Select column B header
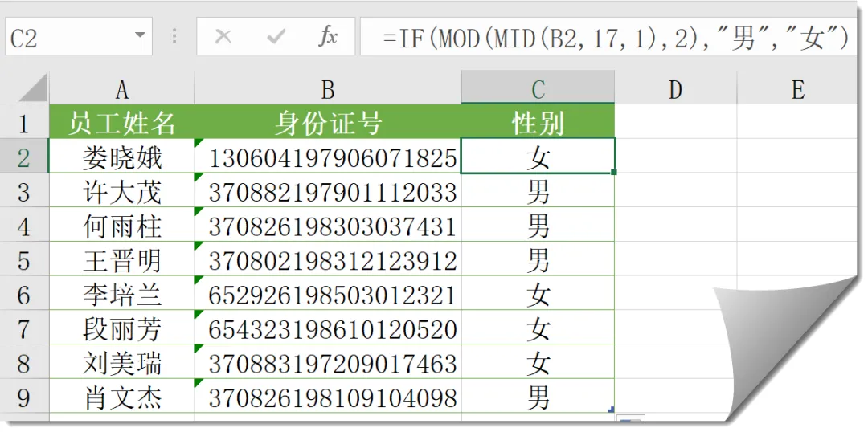The image size is (868, 432). coord(328,88)
